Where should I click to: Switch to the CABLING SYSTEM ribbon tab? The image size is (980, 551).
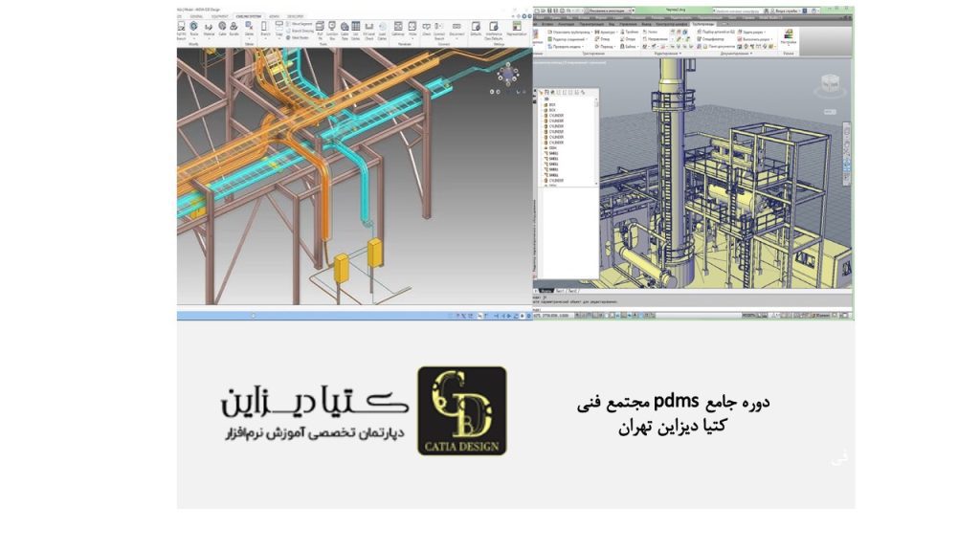pos(248,15)
